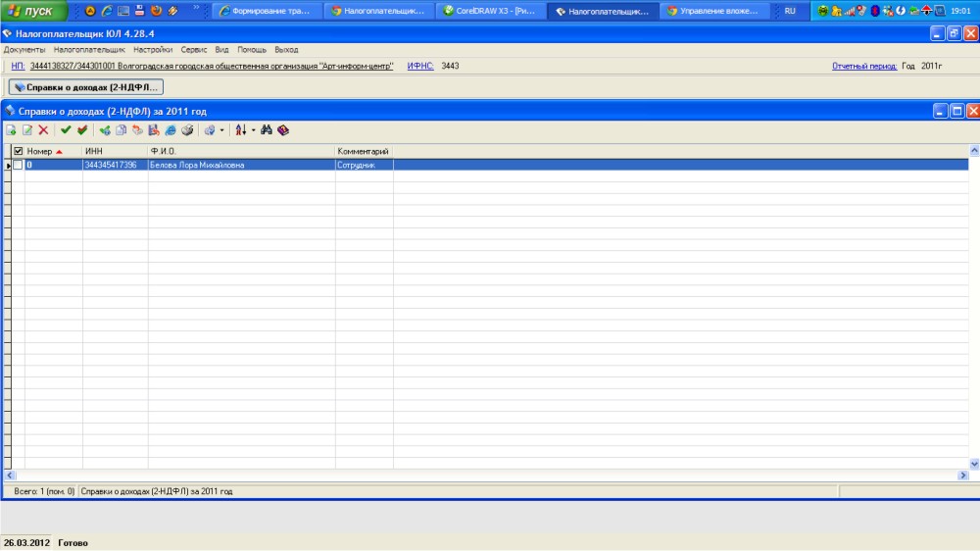Click the edit document pencil icon
Viewport: 980px width, 551px height.
coord(27,130)
